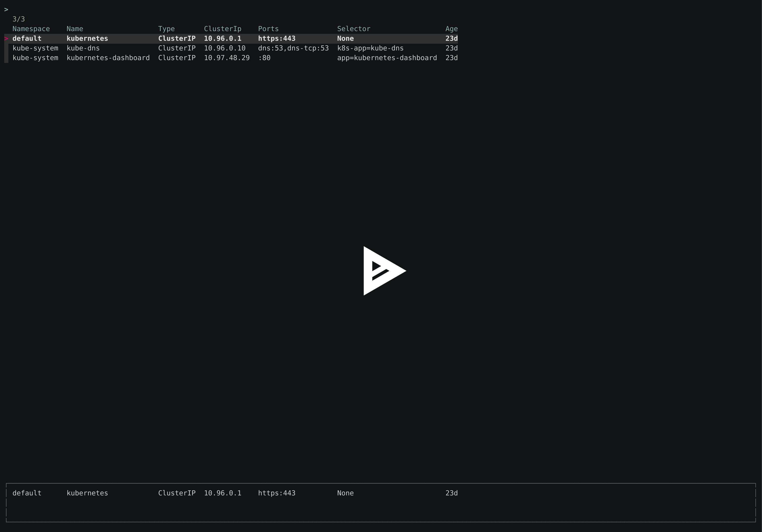Select the kube-dns service name
Screen dimensions: 762x532
click(83, 48)
